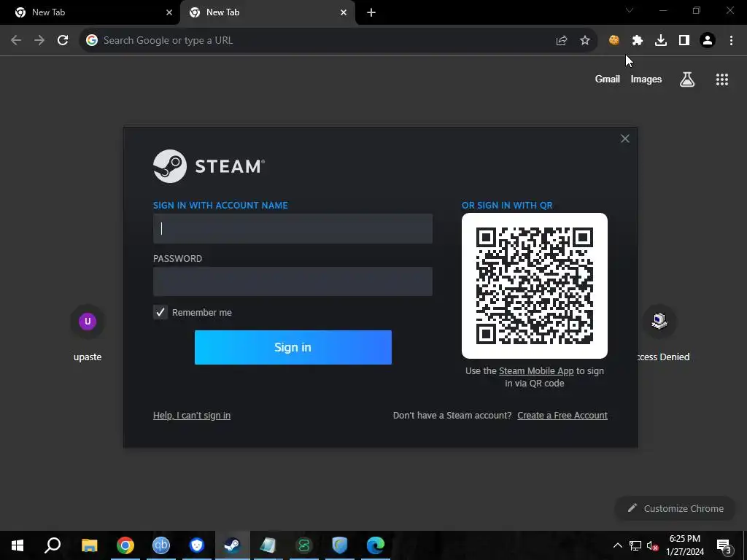Open the clock showing 6:25 PM
This screenshot has width=747, height=560.
click(x=684, y=545)
